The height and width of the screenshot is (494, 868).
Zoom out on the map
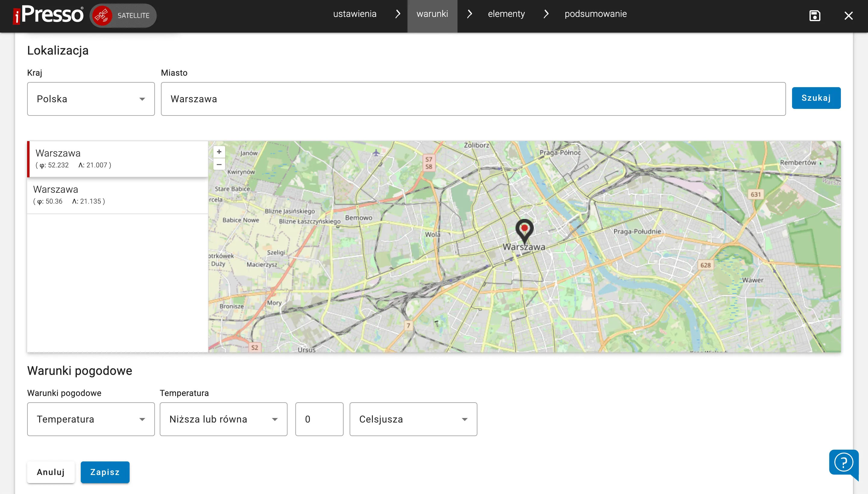(219, 165)
